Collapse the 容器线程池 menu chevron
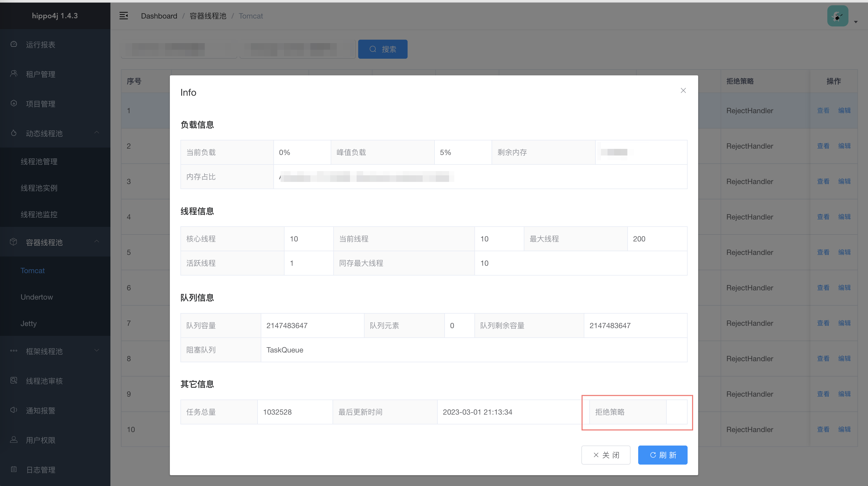Screen dimensions: 868x486 point(97,241)
